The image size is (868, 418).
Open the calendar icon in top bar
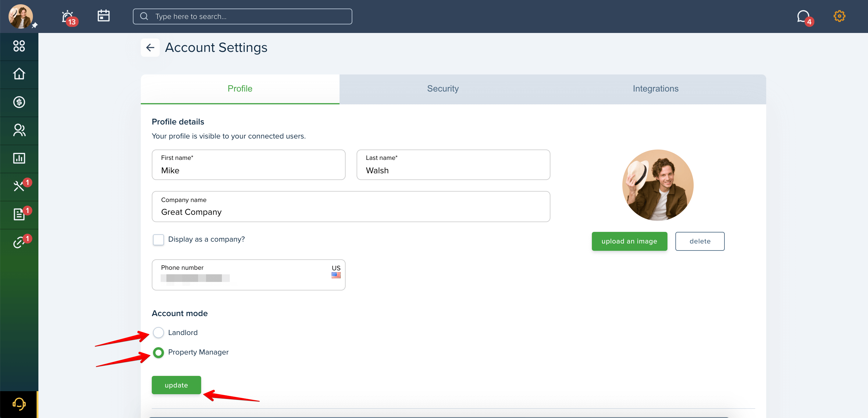point(103,16)
